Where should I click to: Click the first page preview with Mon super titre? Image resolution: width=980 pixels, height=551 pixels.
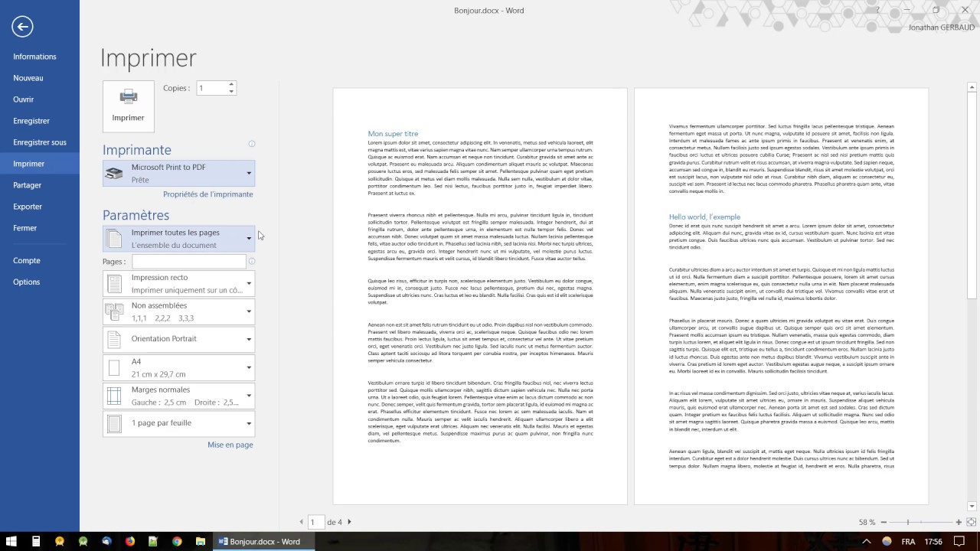tap(480, 296)
